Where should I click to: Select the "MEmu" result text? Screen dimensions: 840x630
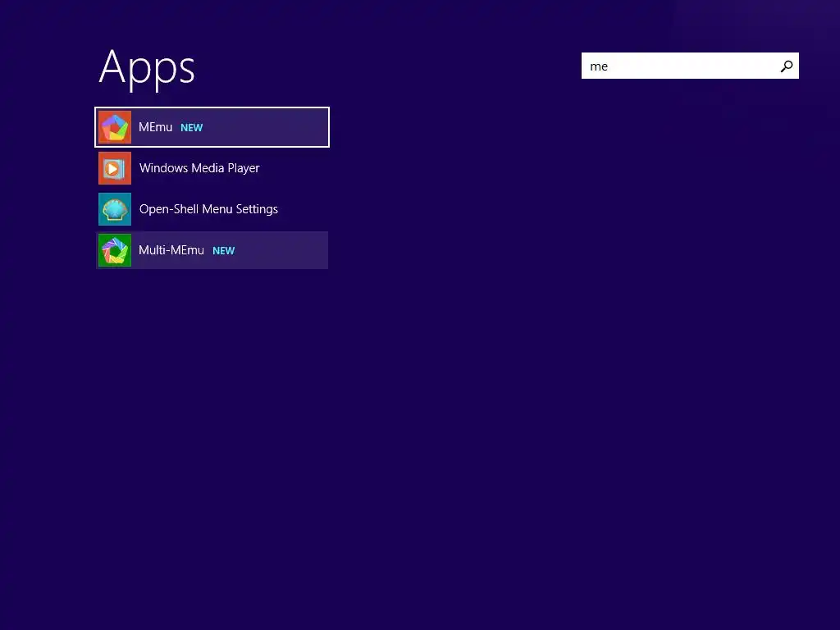pyautogui.click(x=155, y=127)
